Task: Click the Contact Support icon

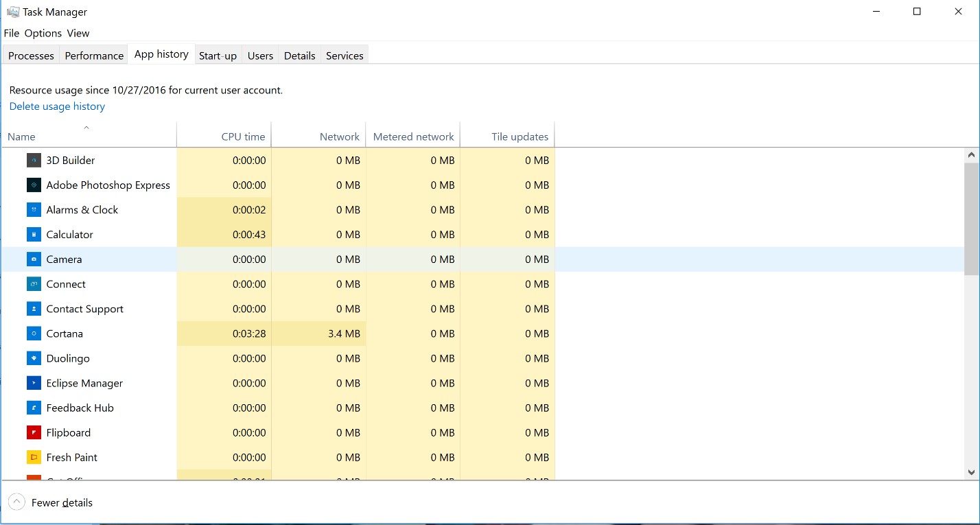Action: click(x=34, y=308)
